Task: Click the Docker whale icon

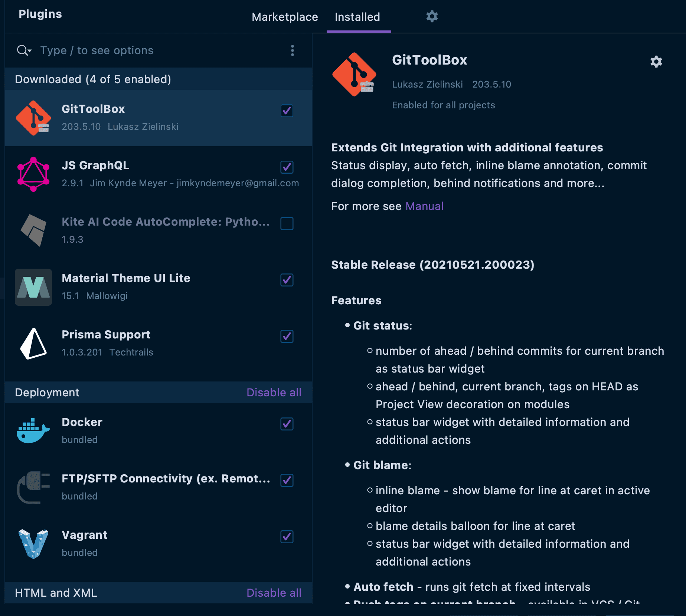Action: point(33,431)
